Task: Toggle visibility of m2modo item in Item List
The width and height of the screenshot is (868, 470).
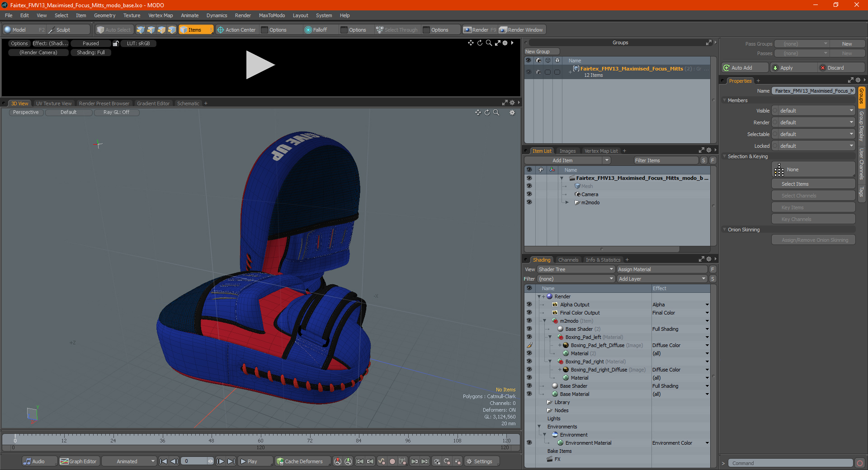Action: click(x=529, y=202)
